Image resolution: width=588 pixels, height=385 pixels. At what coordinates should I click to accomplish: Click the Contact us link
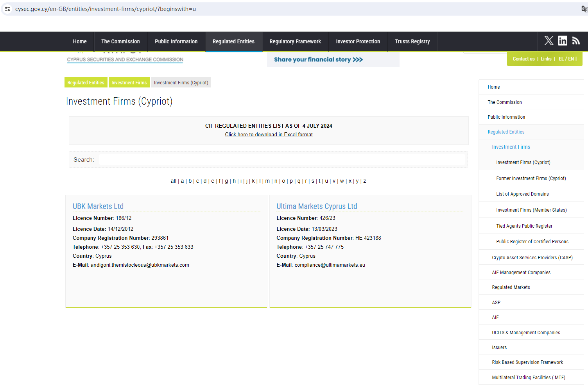click(523, 59)
